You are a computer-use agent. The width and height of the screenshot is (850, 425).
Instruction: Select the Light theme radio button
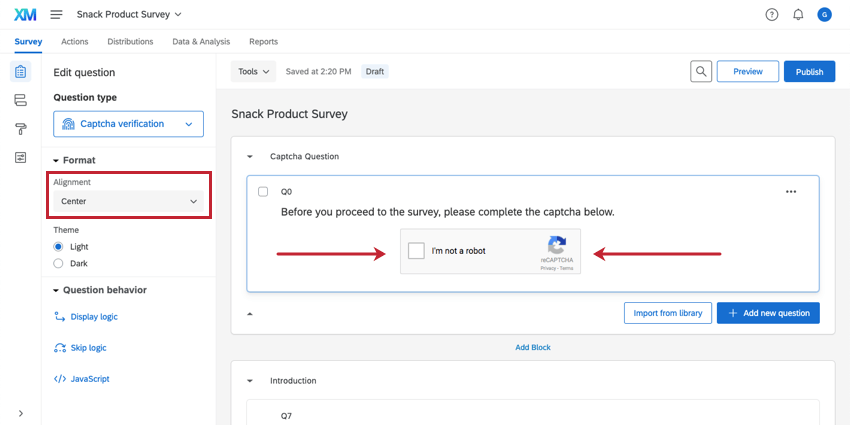59,246
